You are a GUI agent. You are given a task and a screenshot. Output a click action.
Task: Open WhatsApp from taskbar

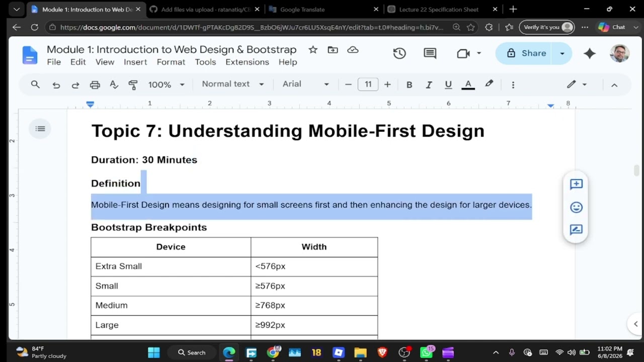pos(426,352)
